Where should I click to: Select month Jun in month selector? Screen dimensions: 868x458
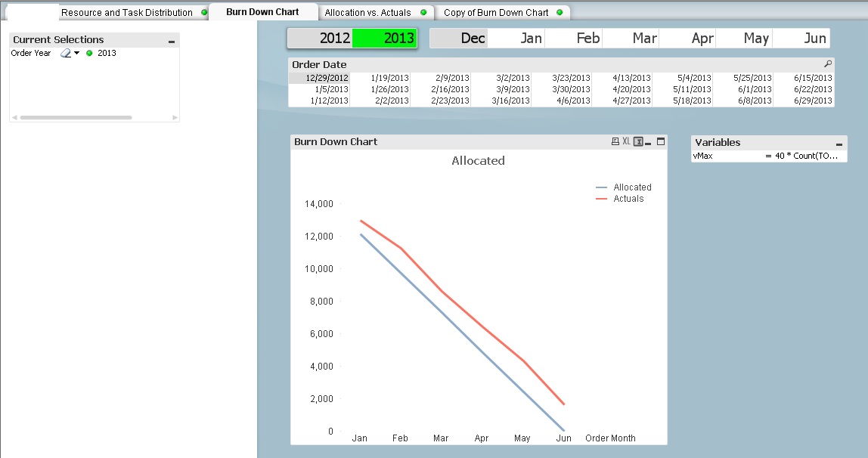(x=801, y=38)
